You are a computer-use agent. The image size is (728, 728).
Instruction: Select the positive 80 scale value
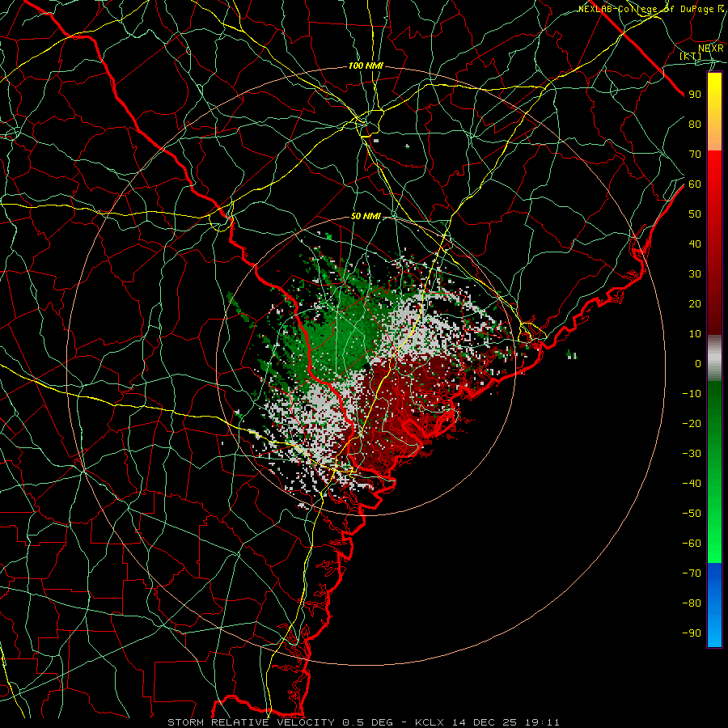point(695,124)
